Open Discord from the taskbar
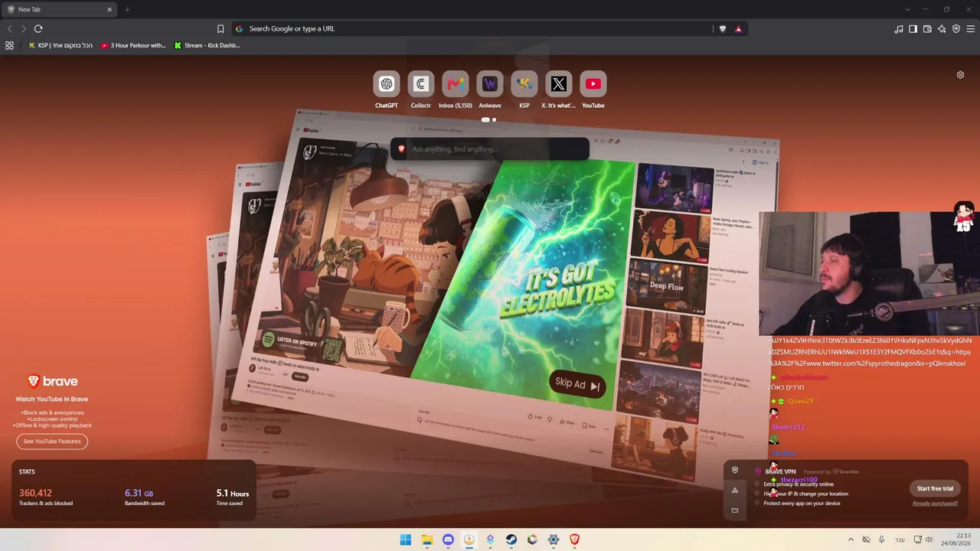 (448, 540)
